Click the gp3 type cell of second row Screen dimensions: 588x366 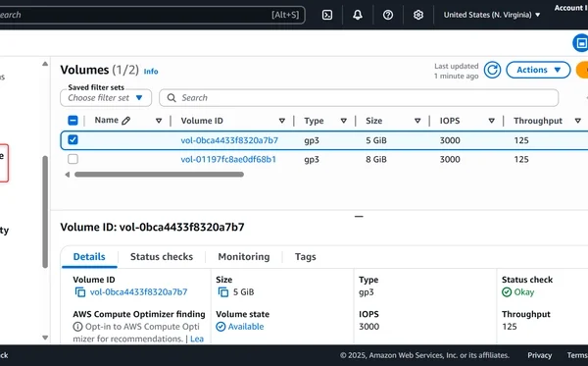pos(312,160)
